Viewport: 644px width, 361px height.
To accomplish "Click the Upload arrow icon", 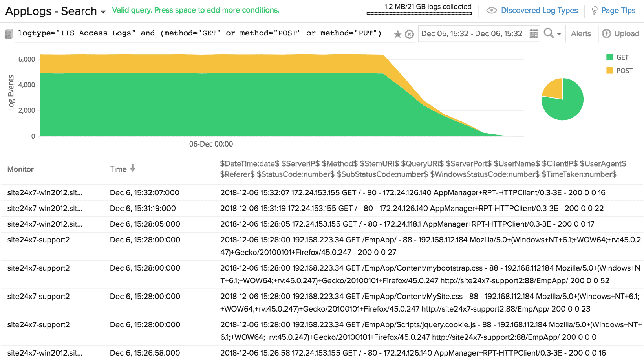I will [x=607, y=34].
